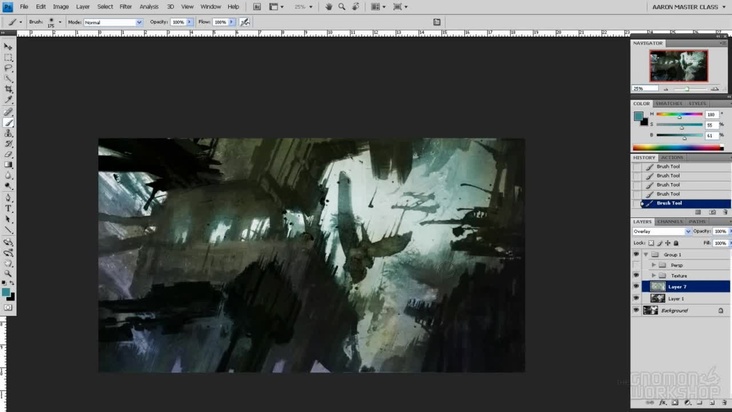Screen dimensions: 732x412
Task: Open the Layer menu
Action: (x=83, y=7)
